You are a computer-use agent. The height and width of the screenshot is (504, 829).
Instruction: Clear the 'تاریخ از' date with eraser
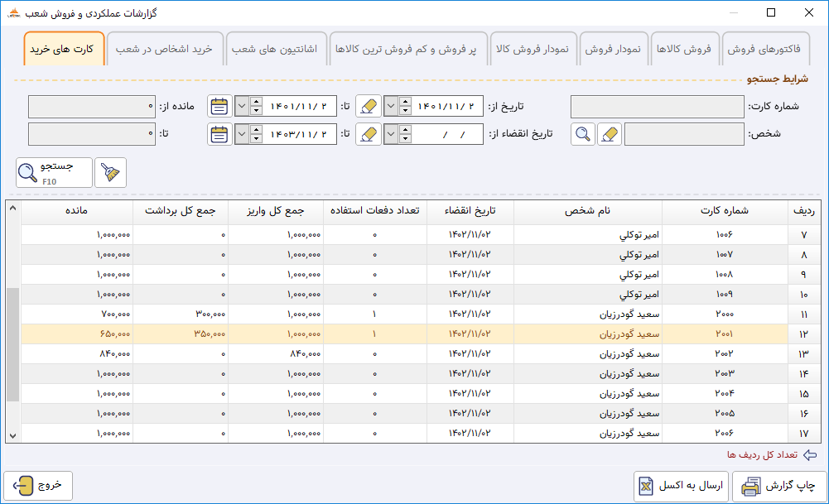369,106
